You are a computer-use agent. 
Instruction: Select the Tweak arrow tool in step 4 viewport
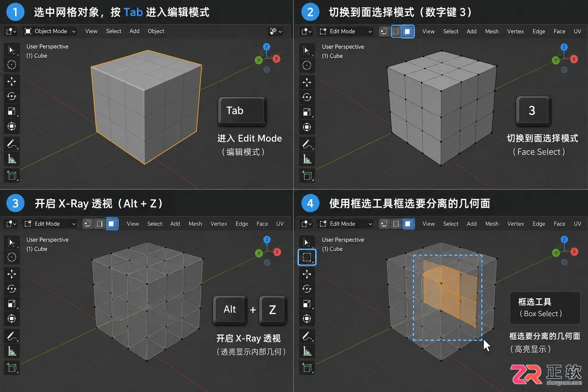(x=307, y=242)
